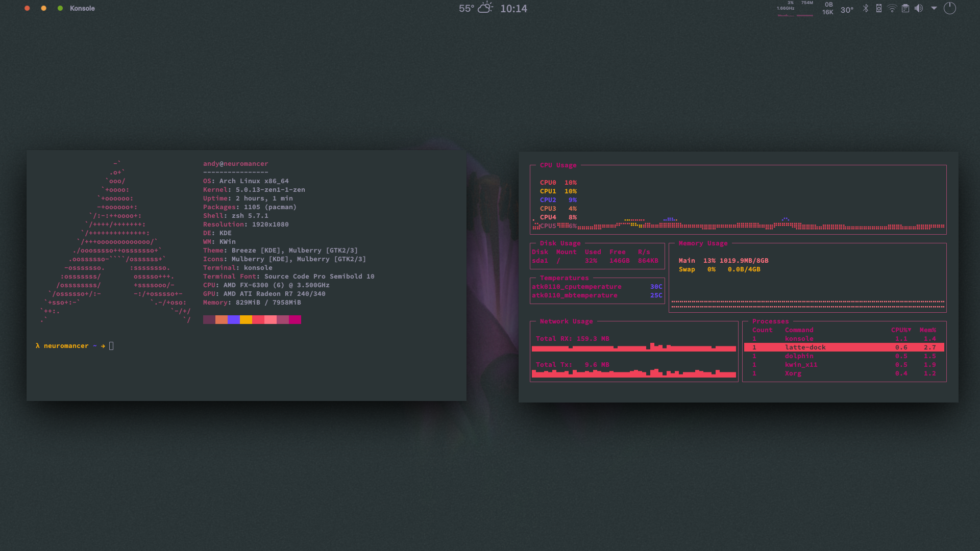Click the weather cloud icon in panel

pos(485,8)
